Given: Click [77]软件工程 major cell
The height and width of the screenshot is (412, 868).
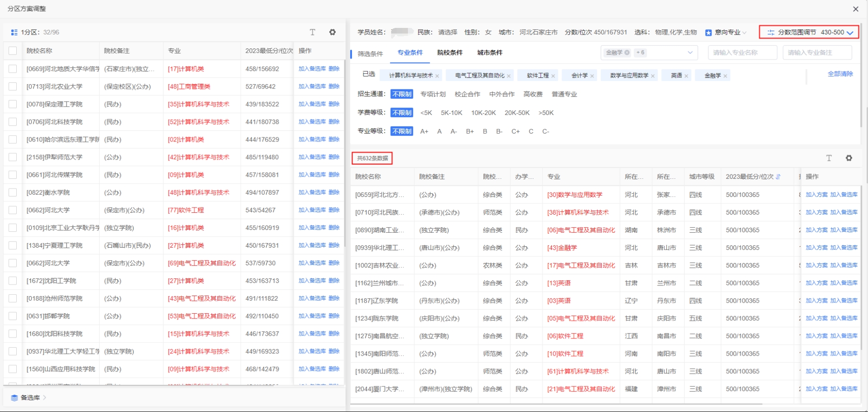Looking at the screenshot, I should [x=186, y=210].
